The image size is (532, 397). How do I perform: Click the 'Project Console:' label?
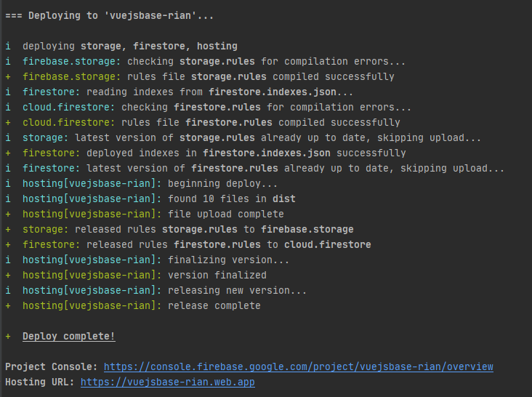[51, 366]
